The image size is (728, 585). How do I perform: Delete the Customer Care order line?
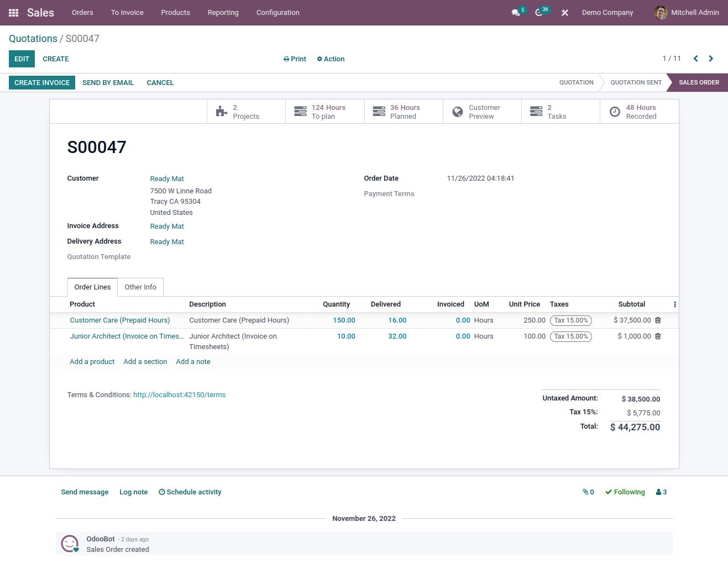click(658, 320)
